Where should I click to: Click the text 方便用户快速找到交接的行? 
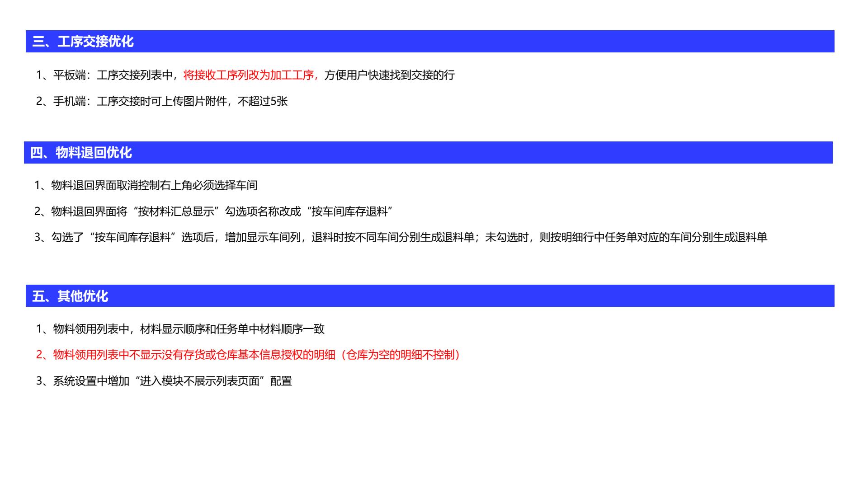click(x=389, y=75)
